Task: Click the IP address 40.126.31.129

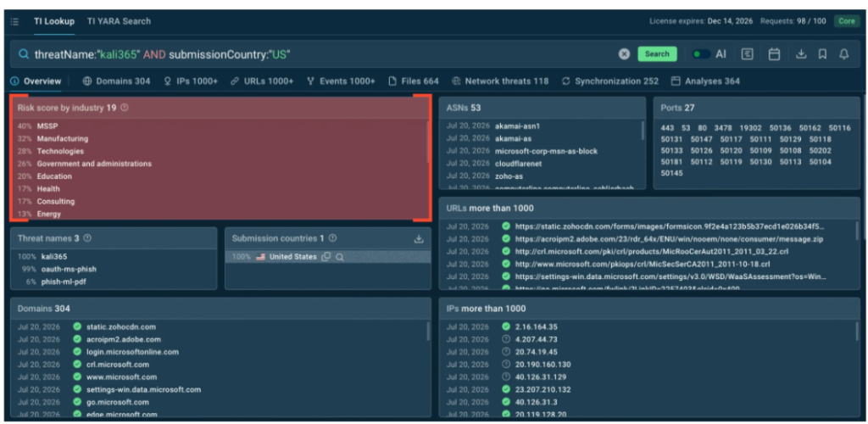Action: point(542,377)
